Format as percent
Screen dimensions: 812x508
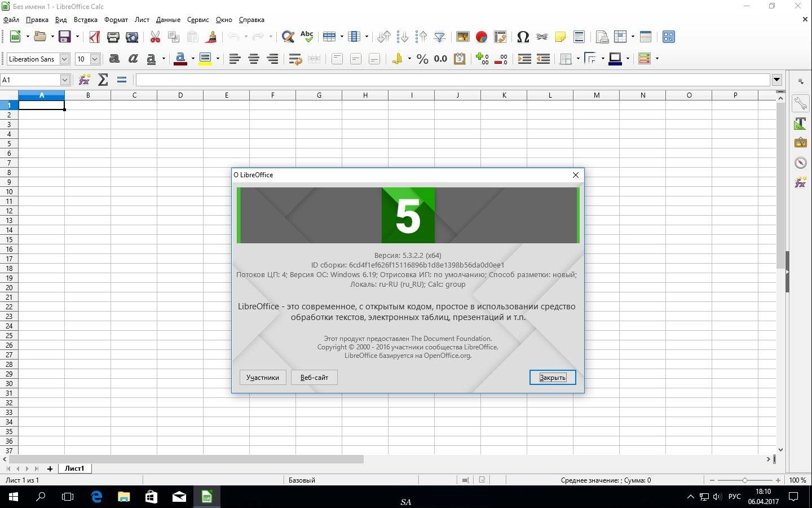422,59
